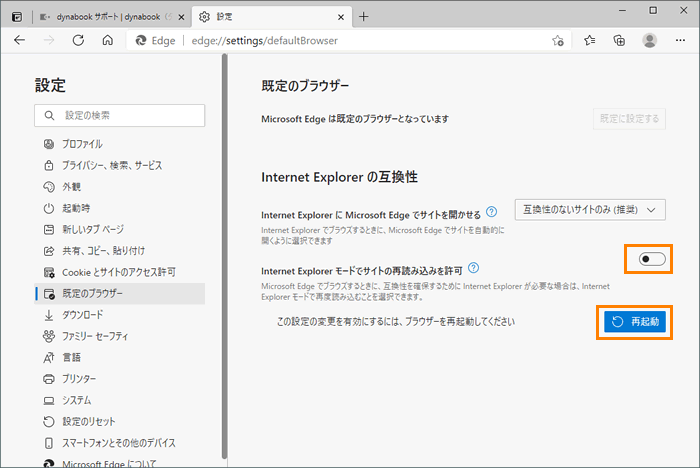Open 設定のリセット page

click(x=120, y=422)
